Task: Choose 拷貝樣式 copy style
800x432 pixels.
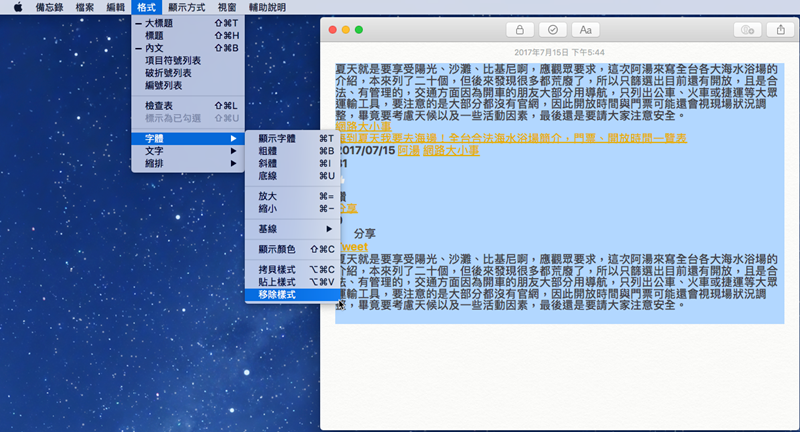Action: 293,269
